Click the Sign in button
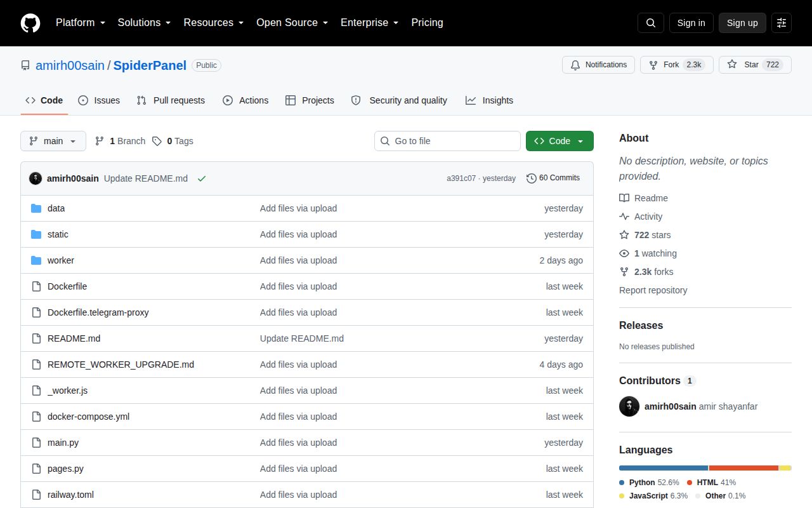This screenshot has height=508, width=812. pyautogui.click(x=691, y=23)
